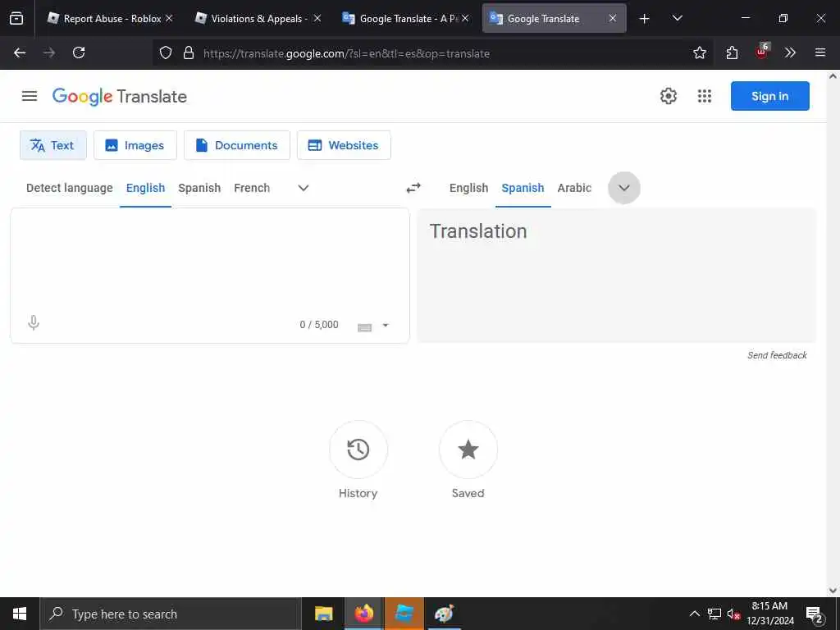Show hidden system tray icons
840x630 pixels.
click(x=694, y=614)
